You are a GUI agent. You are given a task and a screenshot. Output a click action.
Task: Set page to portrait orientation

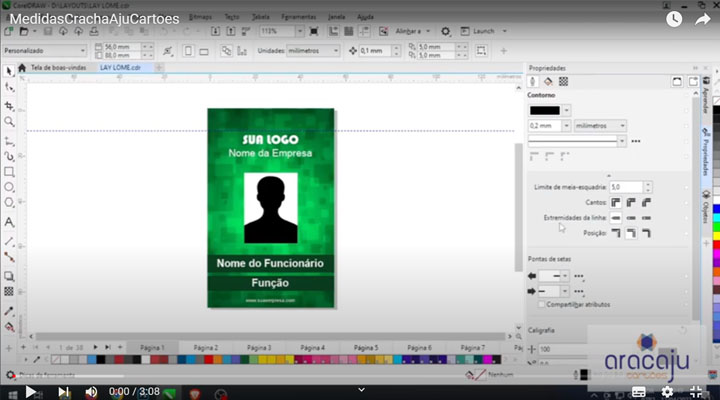click(x=188, y=51)
